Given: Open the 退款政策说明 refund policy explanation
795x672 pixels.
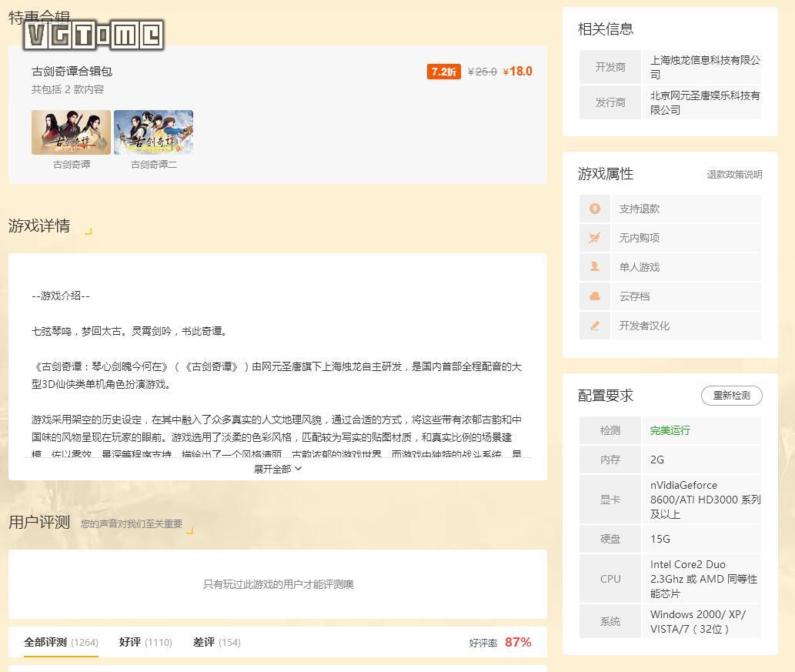Looking at the screenshot, I should [x=734, y=175].
